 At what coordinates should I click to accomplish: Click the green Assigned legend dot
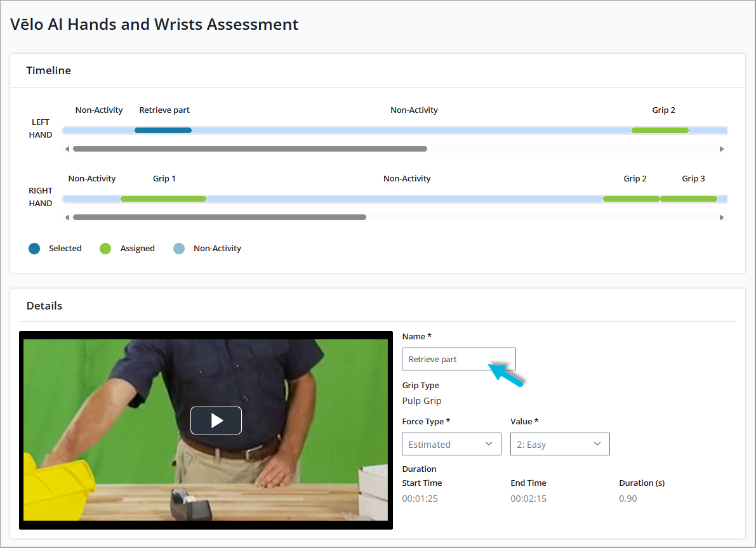click(105, 249)
